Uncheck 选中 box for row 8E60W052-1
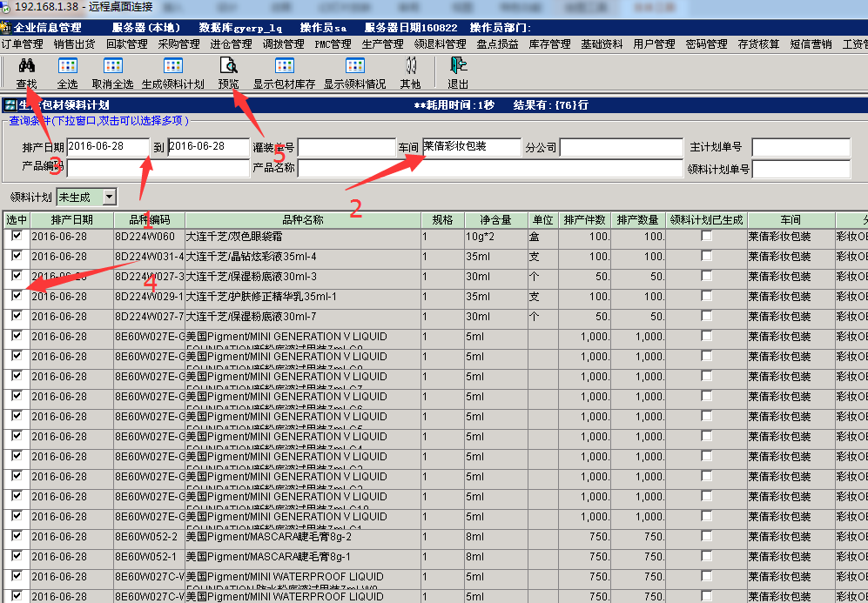 [17, 556]
